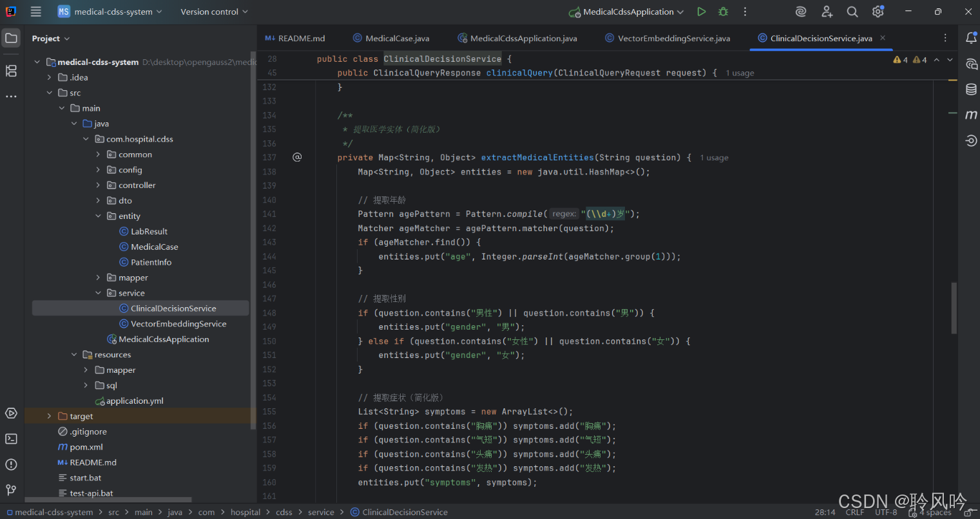This screenshot has width=980, height=519.
Task: Open the AI assistant swirl icon in the title bar
Action: coord(801,12)
